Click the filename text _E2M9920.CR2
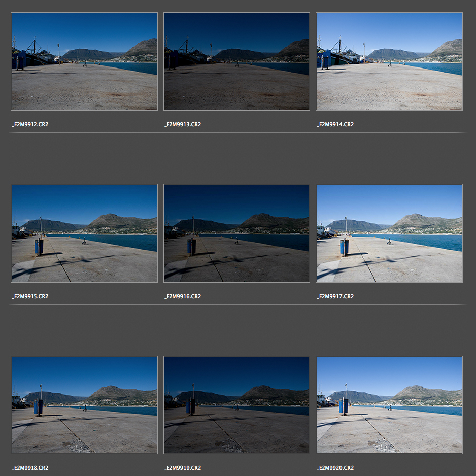 [335, 468]
